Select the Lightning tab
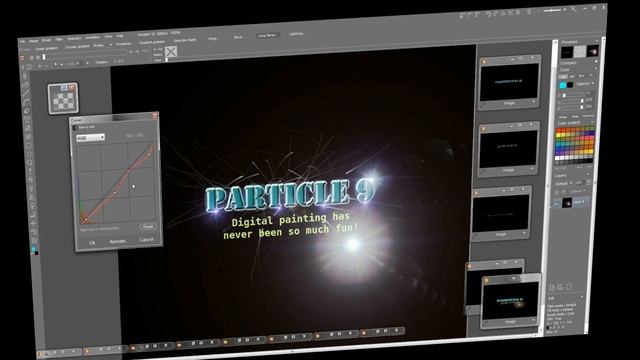 point(296,34)
